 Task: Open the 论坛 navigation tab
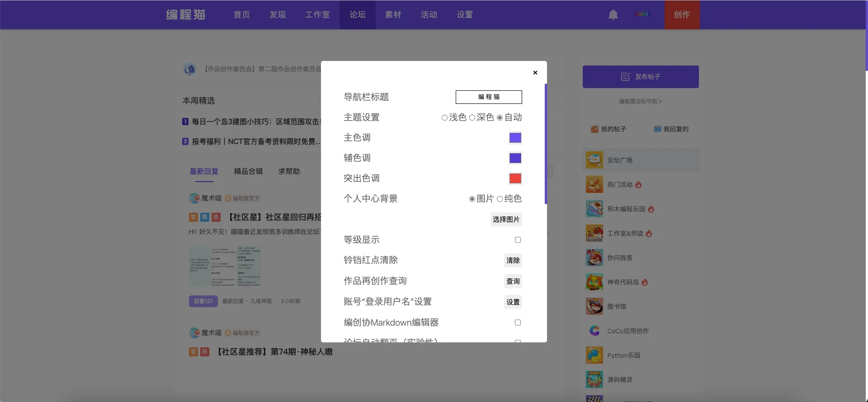(357, 15)
